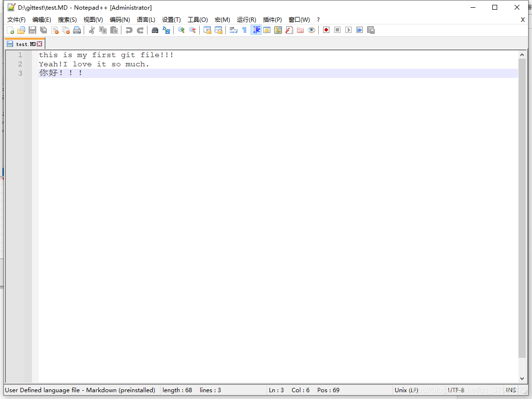Enable synchronize vertical scrolling
Viewport: 532px width, 399px height.
click(x=207, y=30)
